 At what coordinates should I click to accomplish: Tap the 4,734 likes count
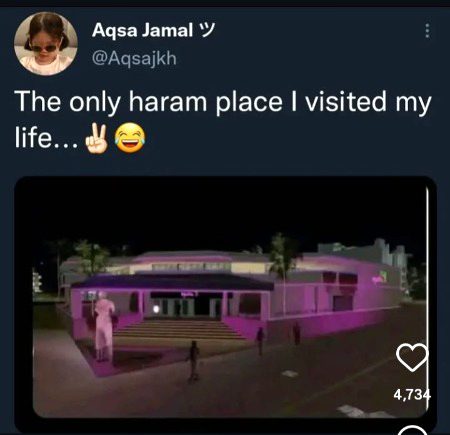coord(412,395)
